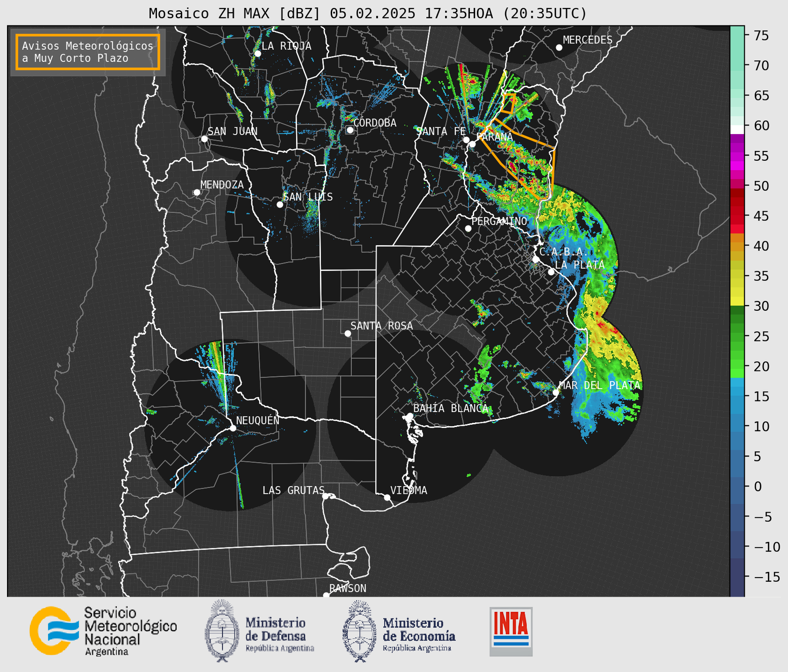Click the Ministerio de Defensa crest
Screen dimensions: 788x672
tap(222, 631)
